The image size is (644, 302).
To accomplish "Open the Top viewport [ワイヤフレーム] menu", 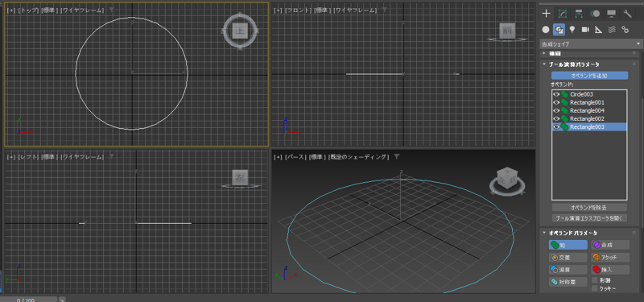I will tap(82, 10).
